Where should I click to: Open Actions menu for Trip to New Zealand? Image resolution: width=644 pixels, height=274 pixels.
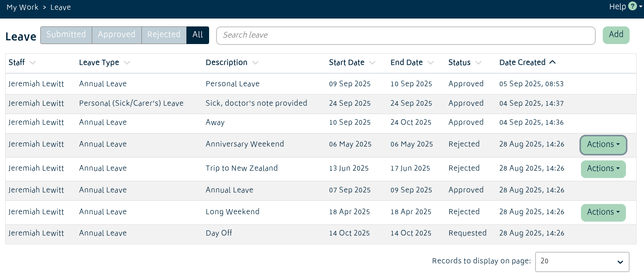(x=603, y=169)
